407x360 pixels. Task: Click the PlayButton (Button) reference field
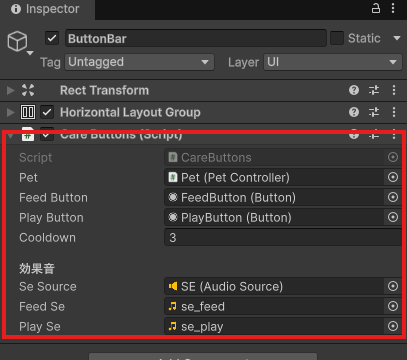pyautogui.click(x=274, y=217)
